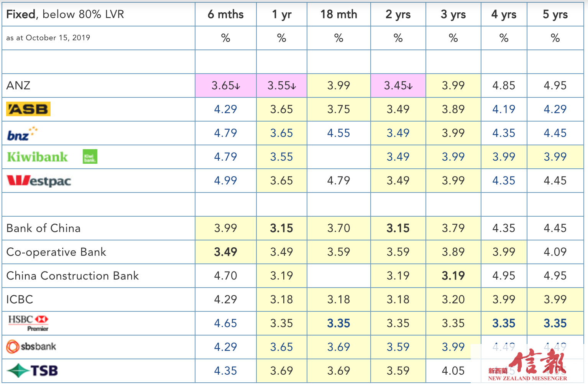Select TSB's 3 year rate 4.05

pos(453,371)
